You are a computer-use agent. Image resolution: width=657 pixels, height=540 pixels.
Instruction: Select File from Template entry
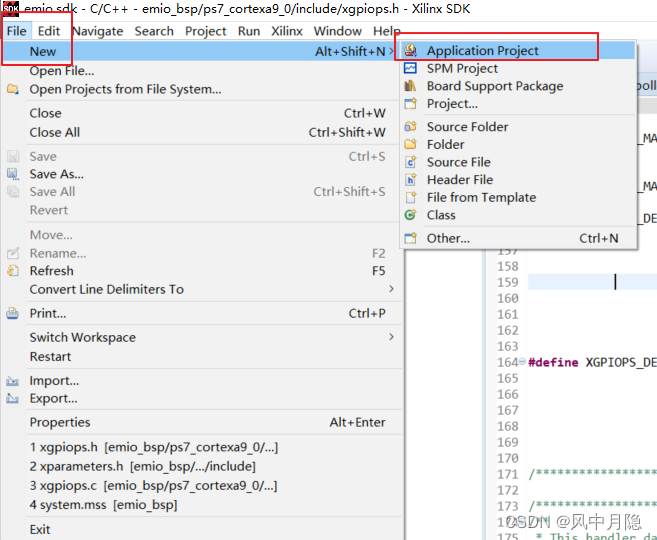pyautogui.click(x=518, y=197)
